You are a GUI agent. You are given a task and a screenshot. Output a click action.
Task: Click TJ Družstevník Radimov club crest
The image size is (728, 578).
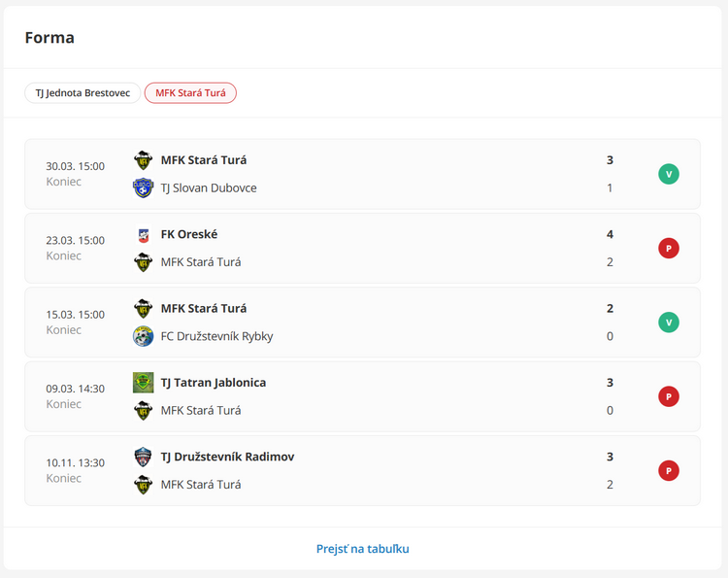click(x=143, y=457)
